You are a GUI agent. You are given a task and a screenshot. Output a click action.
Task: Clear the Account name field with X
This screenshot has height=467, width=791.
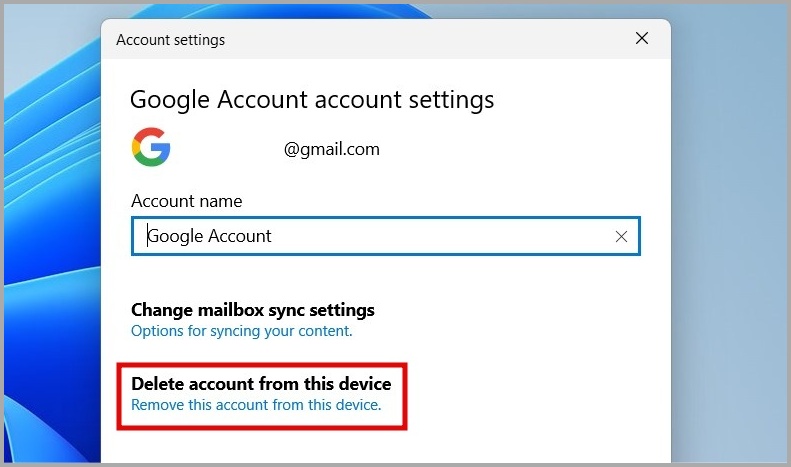[x=621, y=237]
